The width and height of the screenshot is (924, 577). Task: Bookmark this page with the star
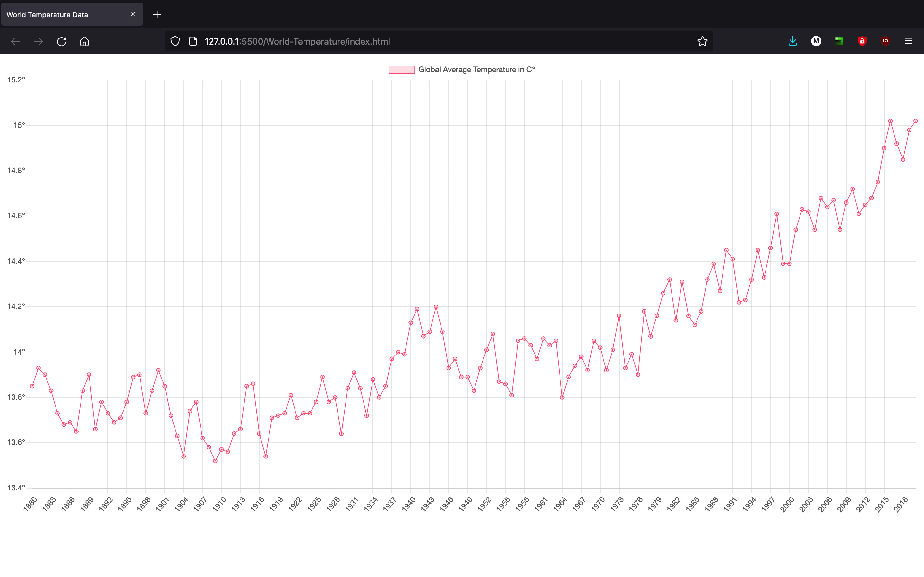click(x=703, y=41)
